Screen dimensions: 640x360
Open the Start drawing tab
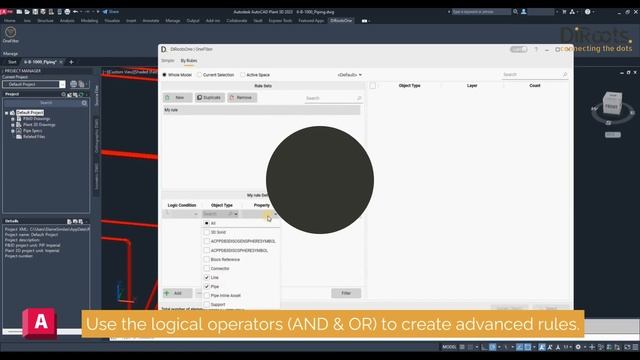[12, 62]
